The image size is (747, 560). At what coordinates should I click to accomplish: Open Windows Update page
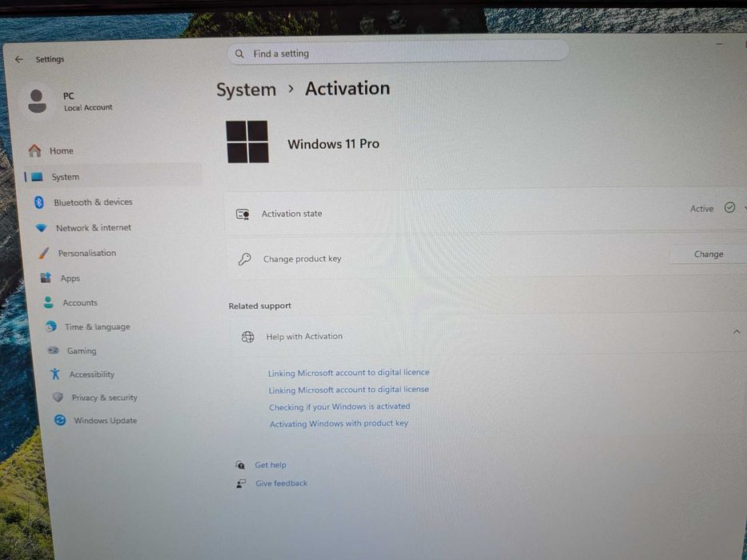106,421
